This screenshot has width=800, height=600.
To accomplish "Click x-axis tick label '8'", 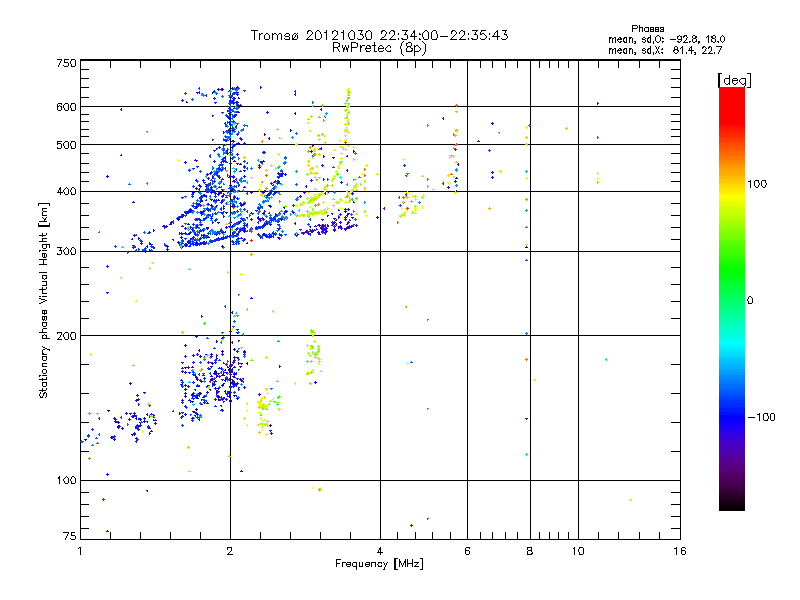I will [530, 551].
